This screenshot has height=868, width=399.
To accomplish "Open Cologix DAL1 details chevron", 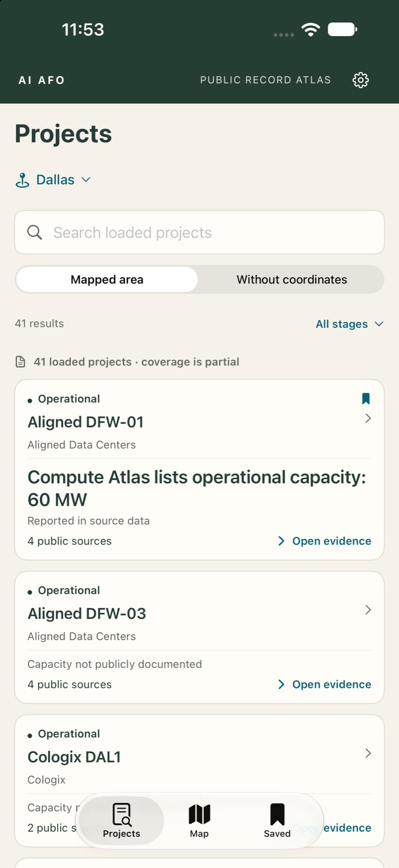I will 368,753.
